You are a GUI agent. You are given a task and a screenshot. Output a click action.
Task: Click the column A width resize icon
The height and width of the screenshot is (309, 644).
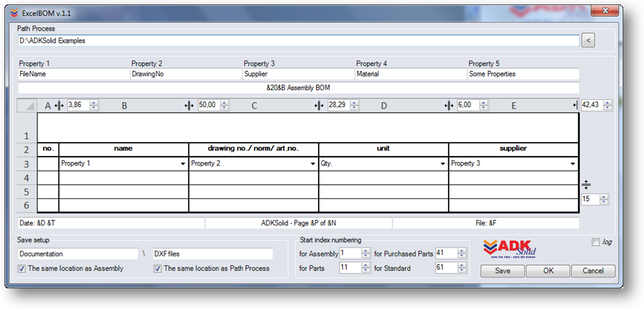point(59,106)
